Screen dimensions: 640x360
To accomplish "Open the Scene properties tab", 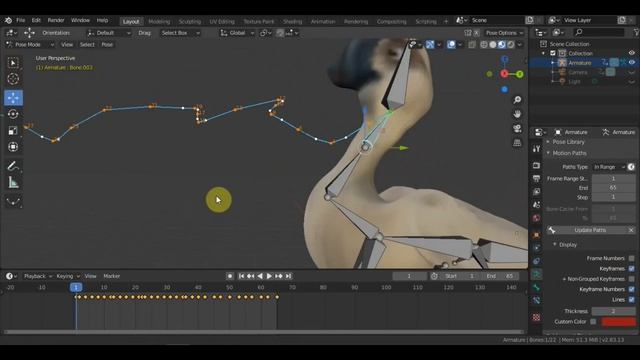I will click(x=536, y=205).
